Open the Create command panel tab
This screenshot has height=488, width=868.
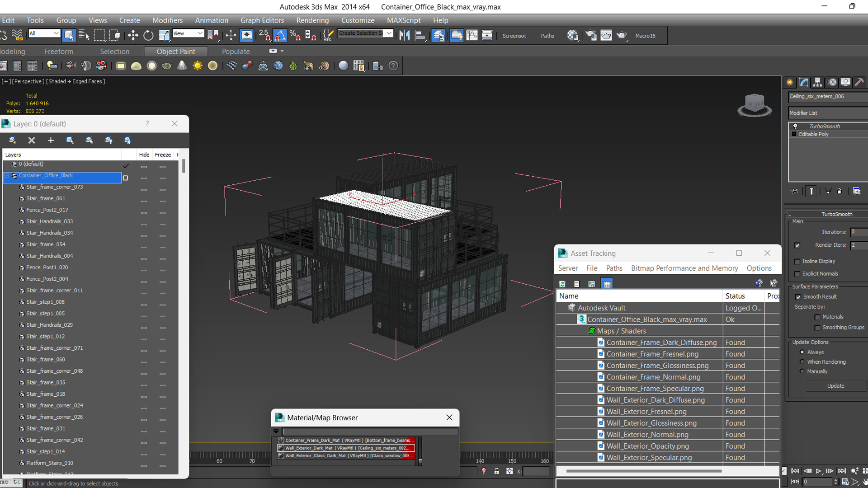[x=790, y=82]
